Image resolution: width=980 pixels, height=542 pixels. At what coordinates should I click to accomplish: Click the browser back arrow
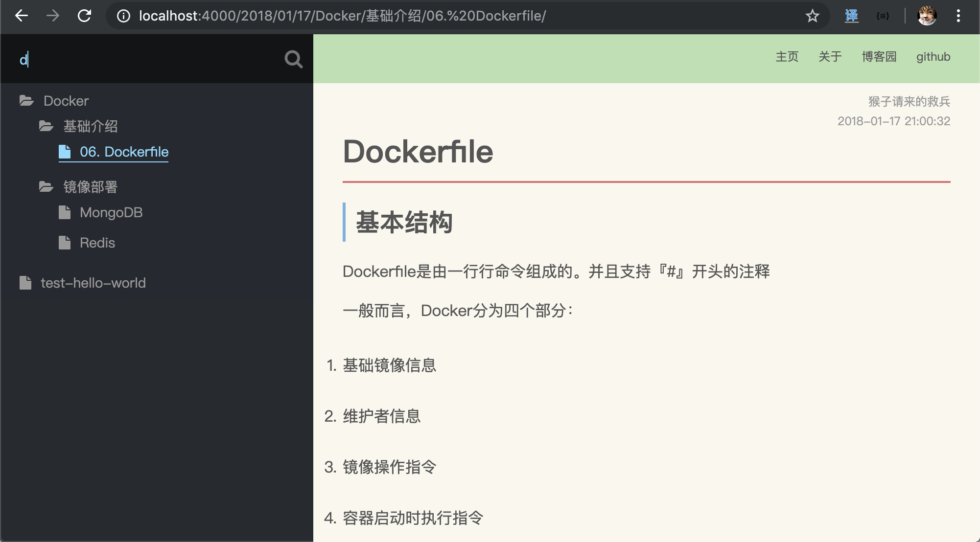[22, 16]
